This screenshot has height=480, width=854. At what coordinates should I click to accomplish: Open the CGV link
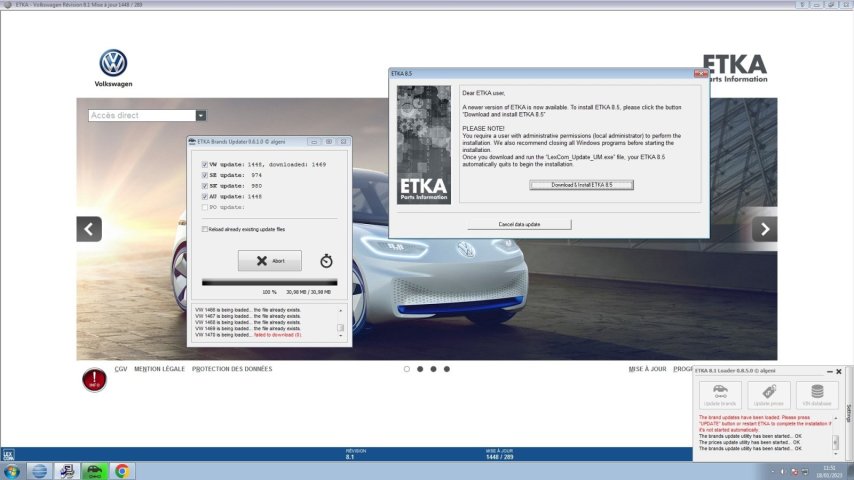[121, 369]
